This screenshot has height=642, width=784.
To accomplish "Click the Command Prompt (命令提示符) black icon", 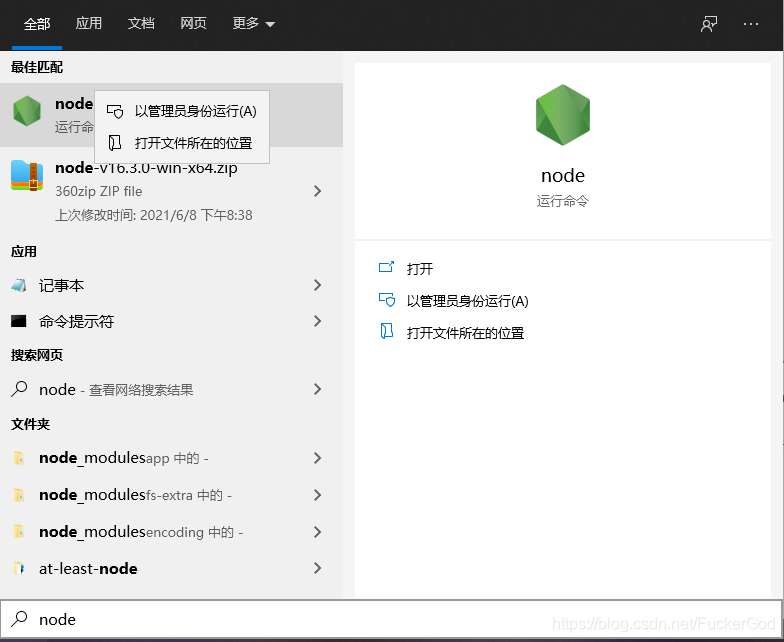I will pyautogui.click(x=19, y=321).
